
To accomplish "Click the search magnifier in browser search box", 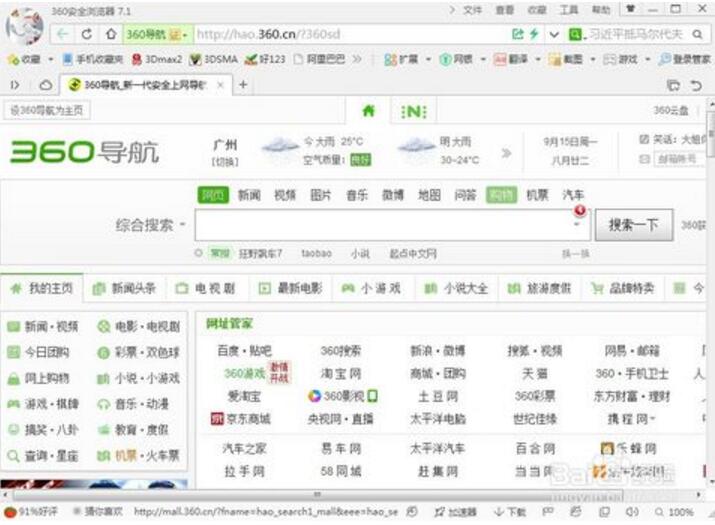I will click(697, 34).
